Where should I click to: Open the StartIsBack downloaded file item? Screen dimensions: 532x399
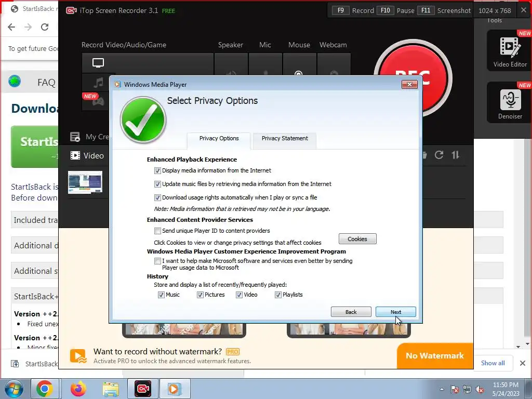pyautogui.click(x=34, y=364)
